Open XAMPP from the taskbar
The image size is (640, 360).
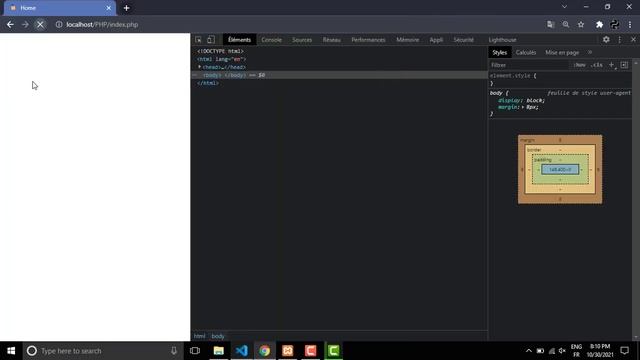click(287, 351)
